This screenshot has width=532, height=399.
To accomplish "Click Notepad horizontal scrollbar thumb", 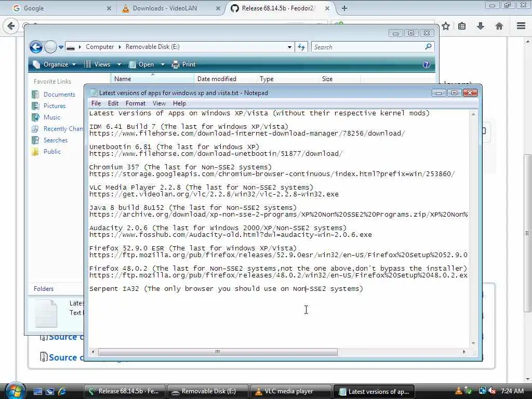I will [x=218, y=352].
